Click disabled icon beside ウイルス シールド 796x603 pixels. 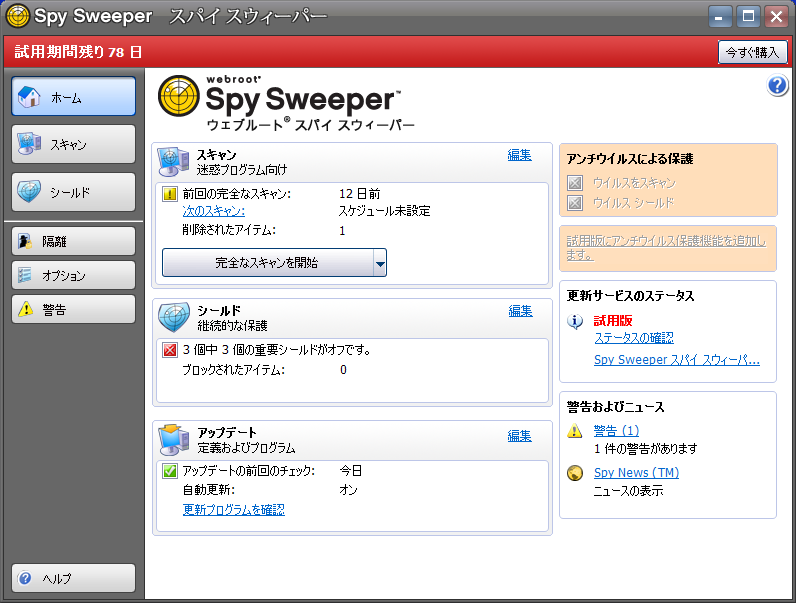(x=575, y=203)
